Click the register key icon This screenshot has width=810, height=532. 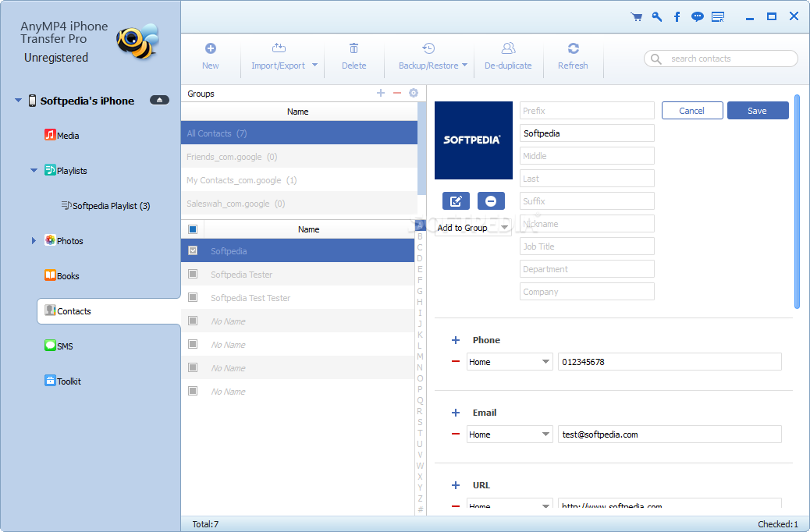[x=656, y=17]
